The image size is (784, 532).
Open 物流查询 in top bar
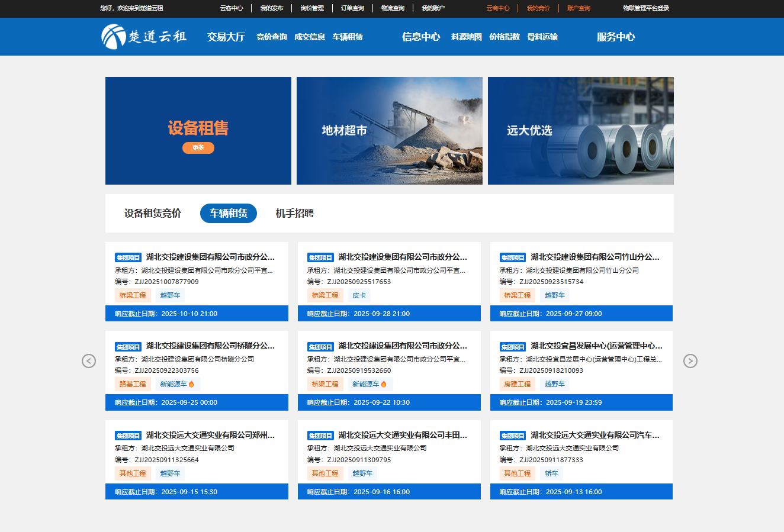click(x=393, y=8)
